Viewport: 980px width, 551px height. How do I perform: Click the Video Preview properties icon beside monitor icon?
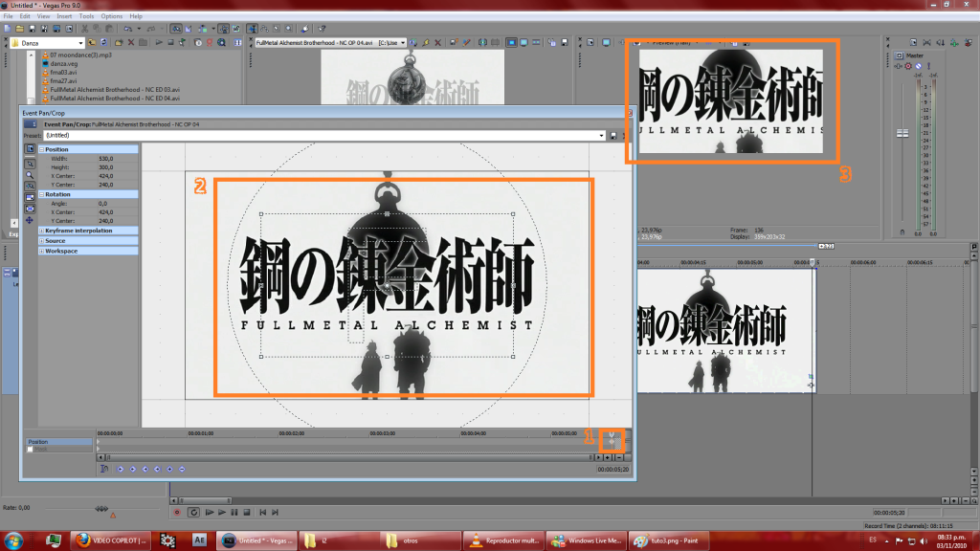590,43
